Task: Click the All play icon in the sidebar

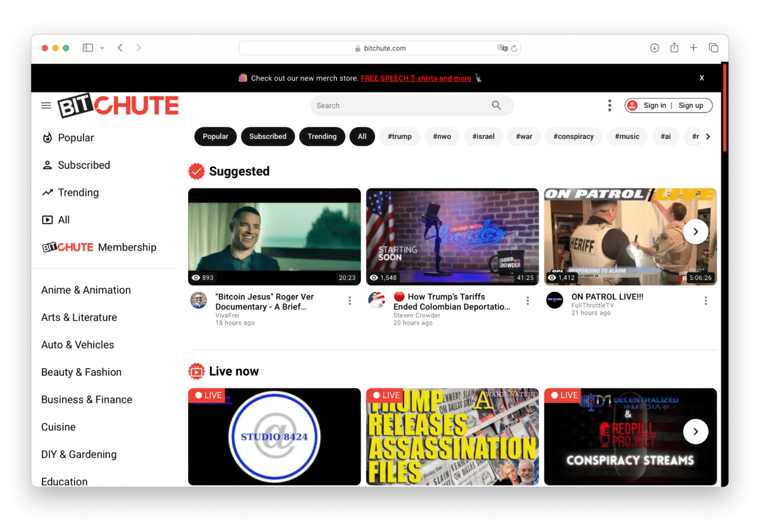Action: pos(47,220)
